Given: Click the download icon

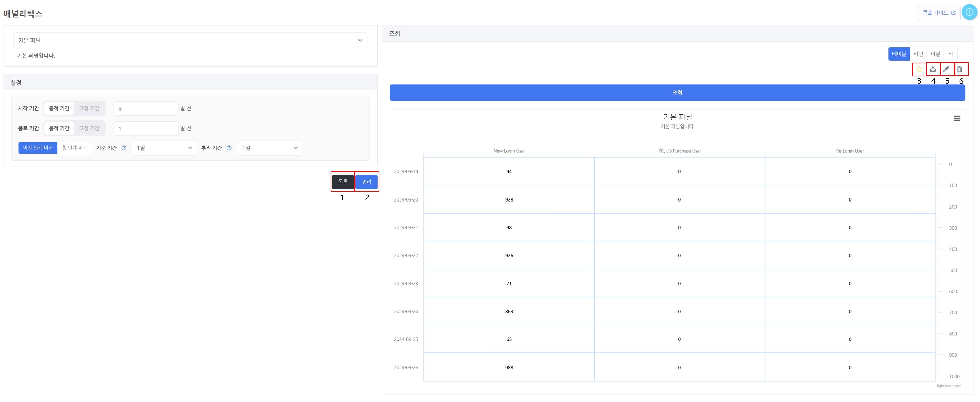Looking at the screenshot, I should pyautogui.click(x=933, y=69).
